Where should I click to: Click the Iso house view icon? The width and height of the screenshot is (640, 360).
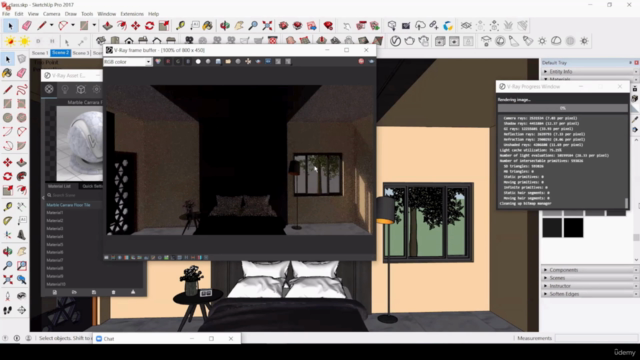[101, 41]
